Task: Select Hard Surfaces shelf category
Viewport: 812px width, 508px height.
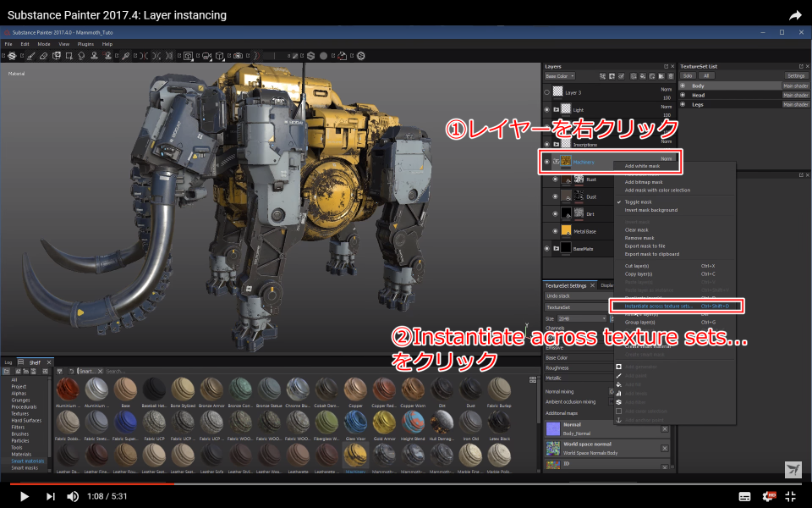Action: pyautogui.click(x=26, y=421)
